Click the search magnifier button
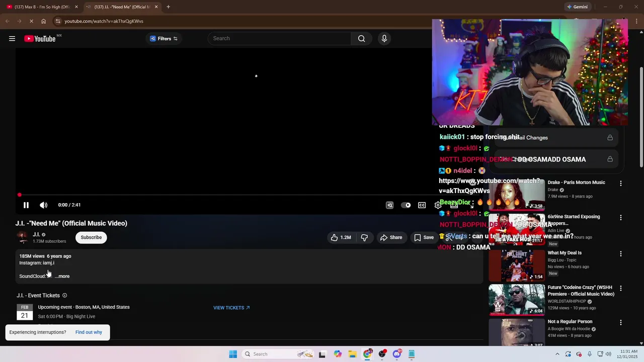Viewport: 644px width, 362px height. (361, 39)
